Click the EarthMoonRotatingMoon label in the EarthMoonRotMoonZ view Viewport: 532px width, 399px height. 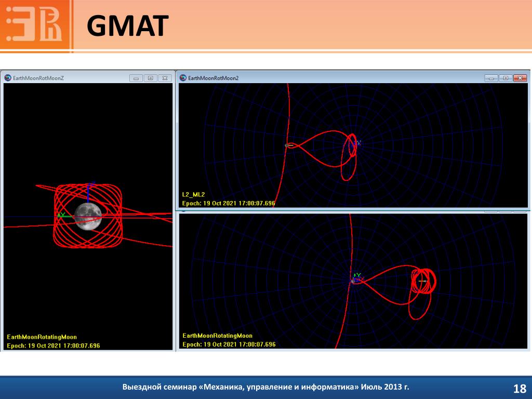(42, 337)
